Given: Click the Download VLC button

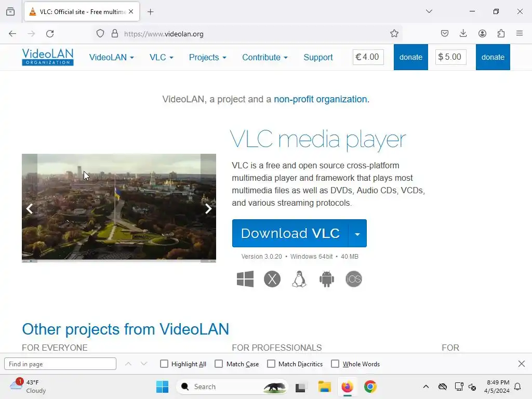Looking at the screenshot, I should pos(290,233).
